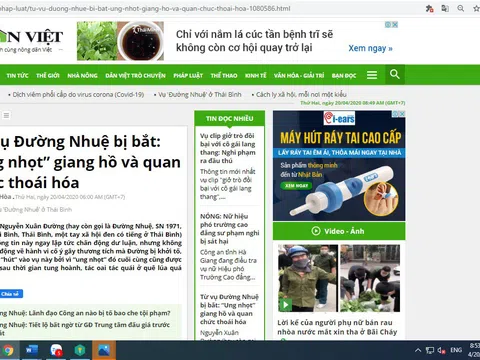Screen dimensions: 480x360
Task: Open TIN TỨC menu item
Action: coord(17,75)
